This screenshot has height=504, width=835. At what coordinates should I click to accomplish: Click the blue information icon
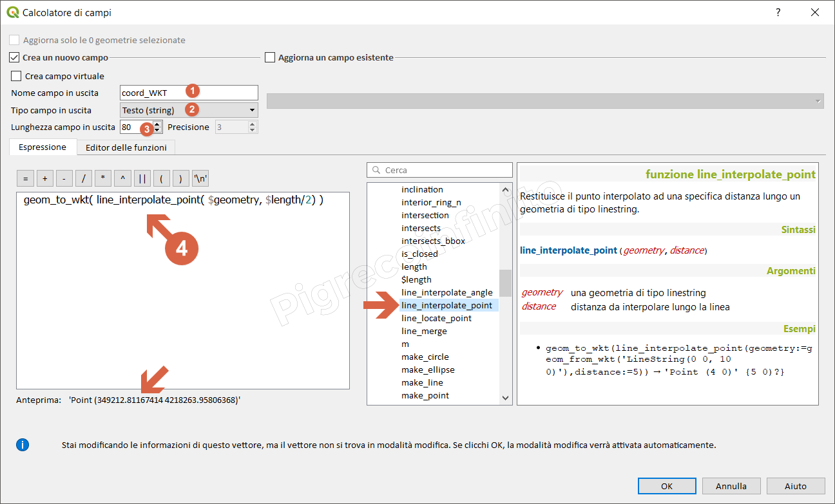[x=23, y=445]
